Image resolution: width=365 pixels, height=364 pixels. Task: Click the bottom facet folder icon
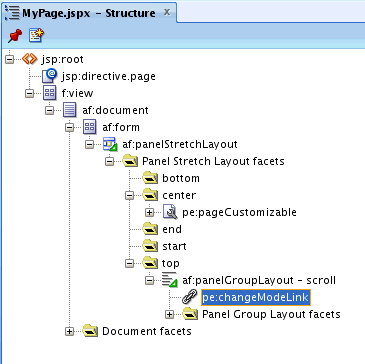(x=150, y=178)
